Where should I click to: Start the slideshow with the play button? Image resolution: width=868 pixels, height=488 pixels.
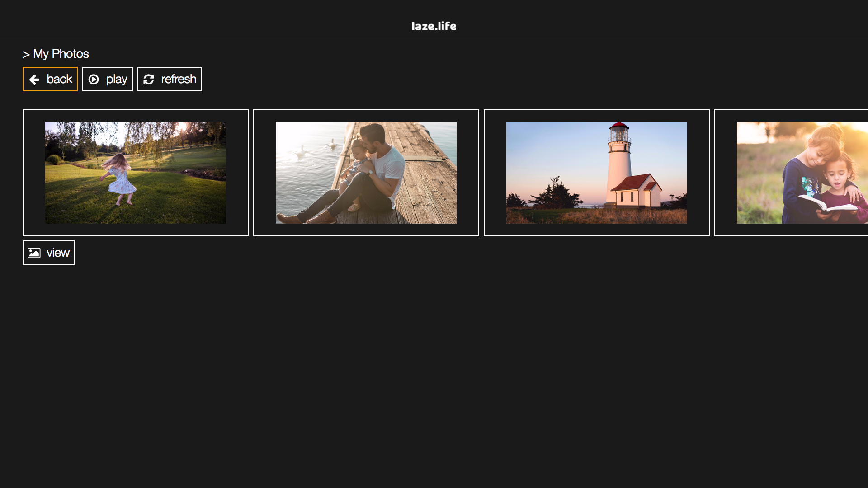(x=107, y=79)
